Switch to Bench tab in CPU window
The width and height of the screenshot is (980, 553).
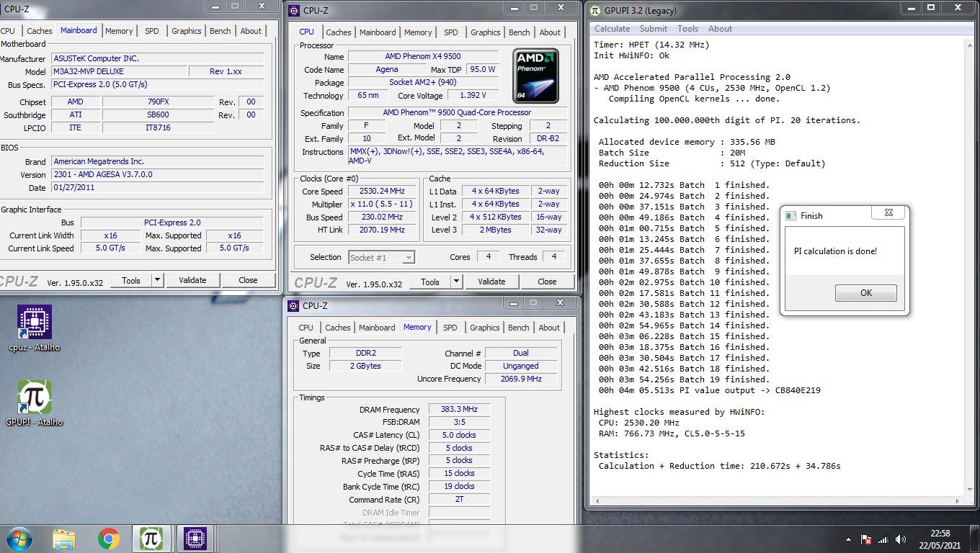click(x=519, y=32)
